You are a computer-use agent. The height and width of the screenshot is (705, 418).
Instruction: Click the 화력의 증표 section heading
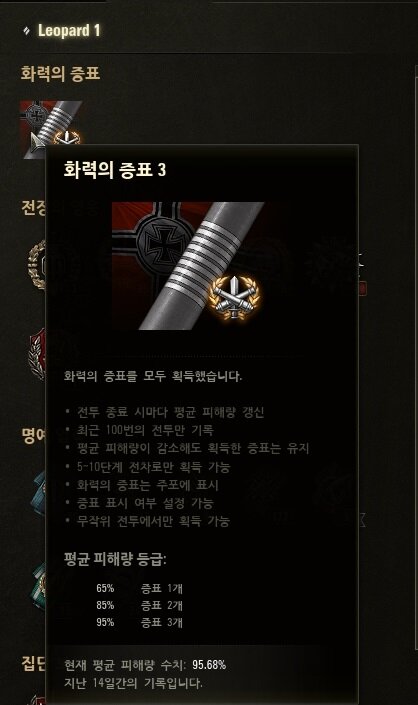60,73
